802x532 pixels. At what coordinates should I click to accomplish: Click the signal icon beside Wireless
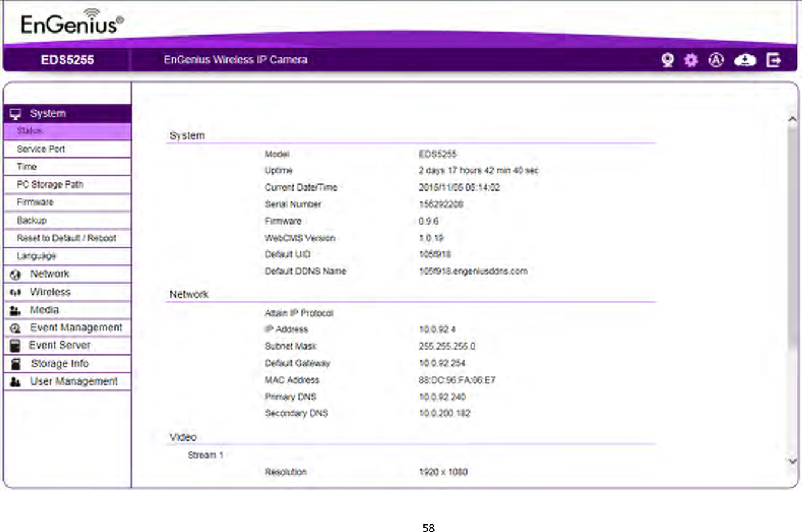[x=15, y=293]
